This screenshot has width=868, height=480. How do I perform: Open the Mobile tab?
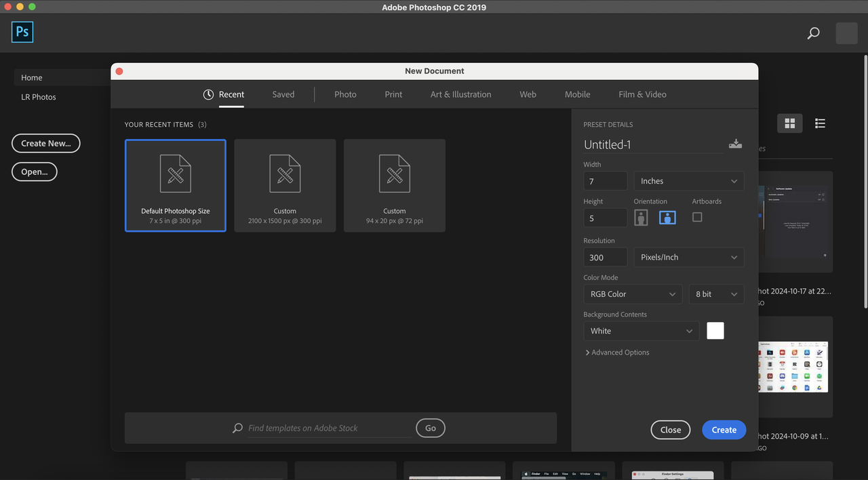578,94
